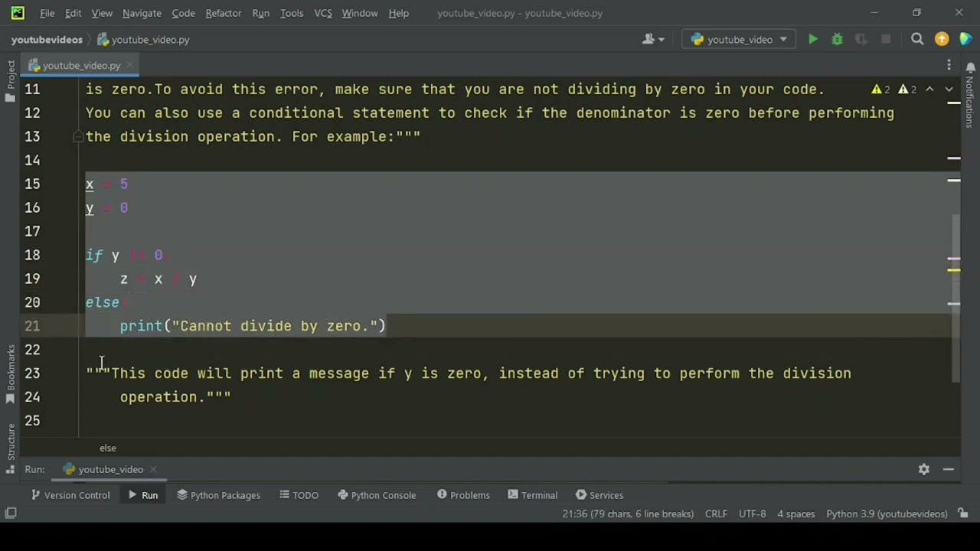This screenshot has width=980, height=551.
Task: Change the UTF-8 file encoding
Action: (x=753, y=514)
